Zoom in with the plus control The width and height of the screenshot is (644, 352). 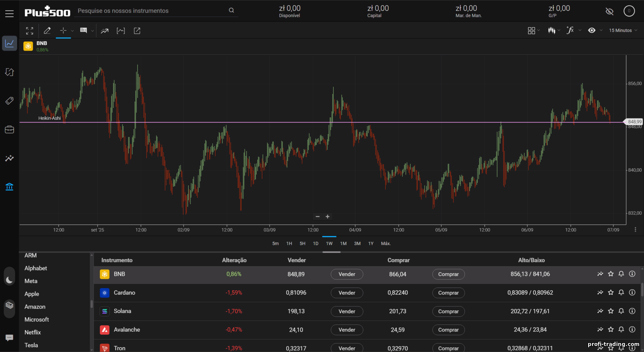pos(328,216)
